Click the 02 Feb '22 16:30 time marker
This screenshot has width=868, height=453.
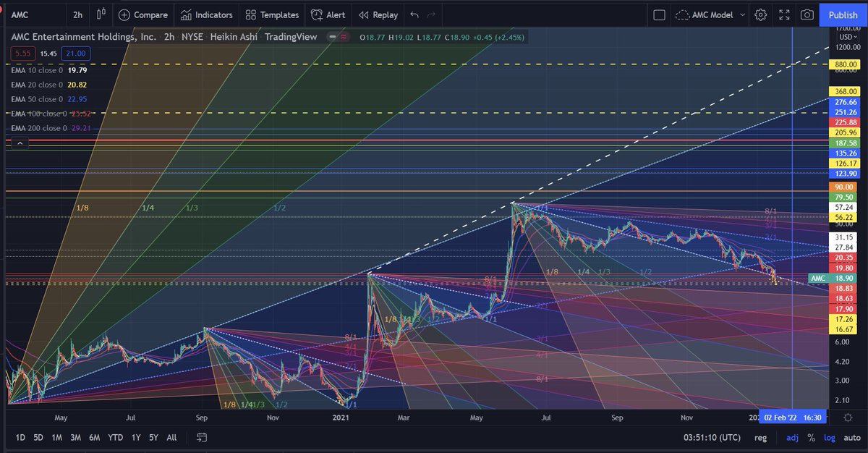(793, 418)
